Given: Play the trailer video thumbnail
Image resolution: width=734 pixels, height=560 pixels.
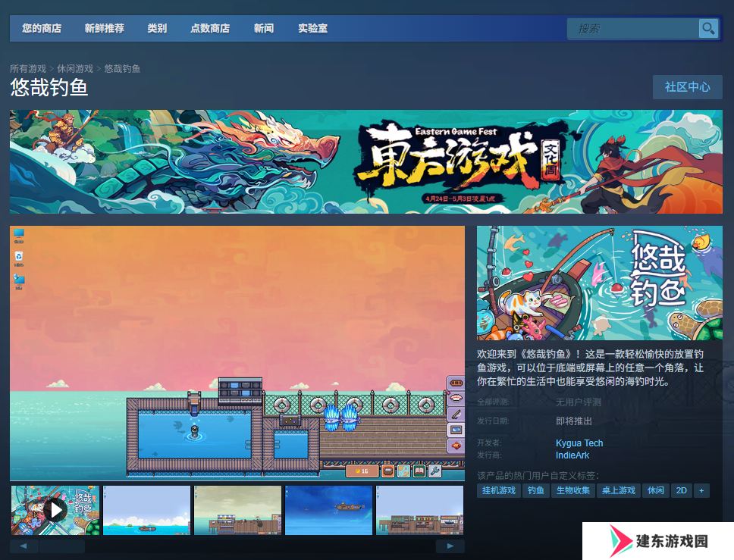Looking at the screenshot, I should coord(55,510).
